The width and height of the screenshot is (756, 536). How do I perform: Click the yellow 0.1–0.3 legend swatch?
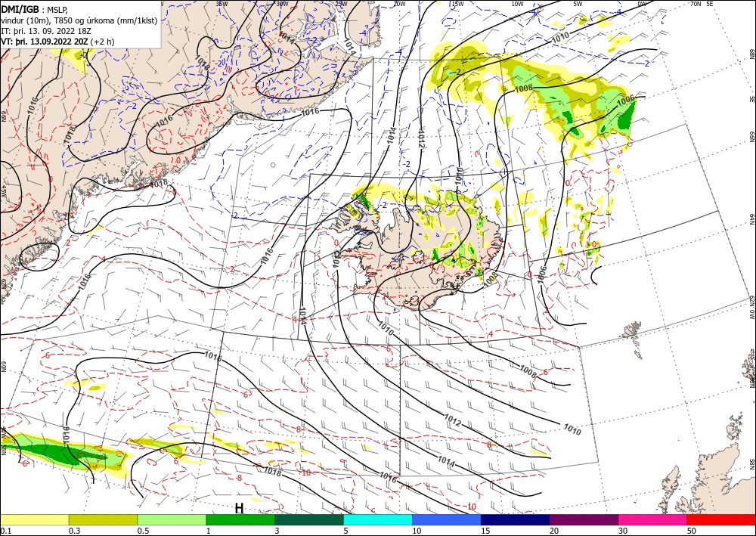[x=34, y=519]
